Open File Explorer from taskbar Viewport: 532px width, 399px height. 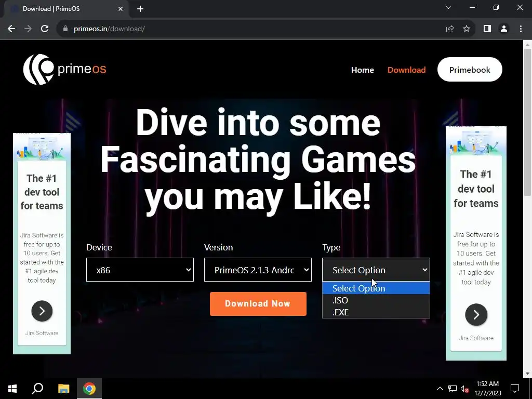coord(63,389)
